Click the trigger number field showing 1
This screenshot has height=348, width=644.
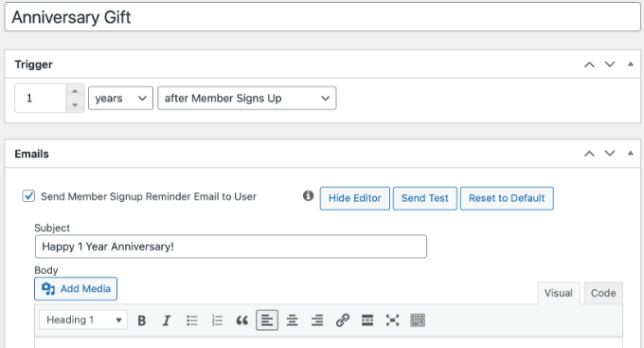tap(41, 98)
